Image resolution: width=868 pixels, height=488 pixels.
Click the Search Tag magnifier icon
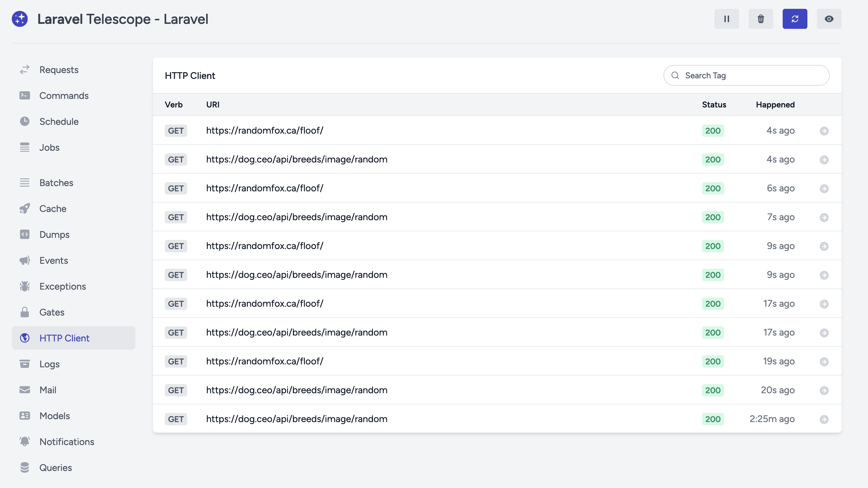[x=675, y=75]
